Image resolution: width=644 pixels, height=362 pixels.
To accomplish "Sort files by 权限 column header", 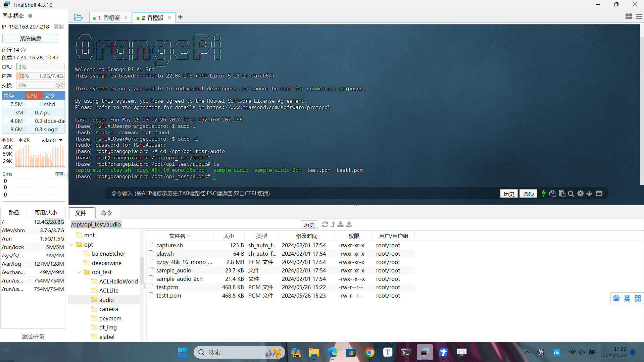I will [354, 236].
